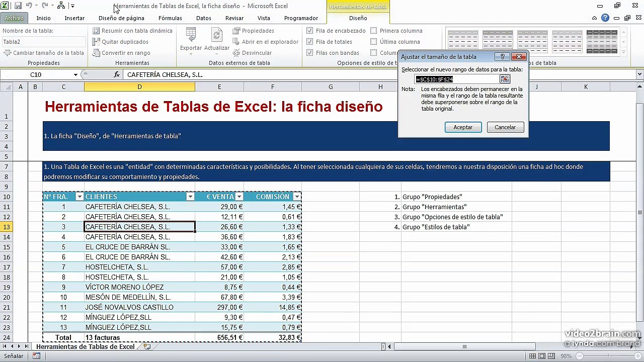Select the dark banded table style thumbnail
The height and width of the screenshot is (362, 644).
point(602,41)
